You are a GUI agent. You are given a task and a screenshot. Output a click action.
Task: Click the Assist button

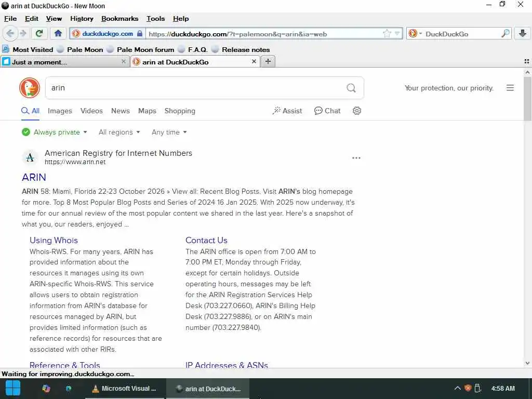tap(287, 111)
